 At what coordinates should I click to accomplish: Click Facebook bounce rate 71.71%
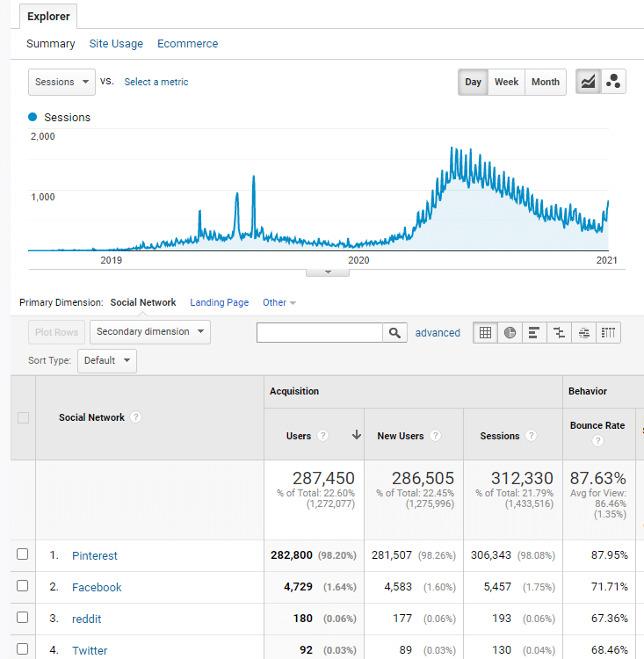(x=610, y=587)
